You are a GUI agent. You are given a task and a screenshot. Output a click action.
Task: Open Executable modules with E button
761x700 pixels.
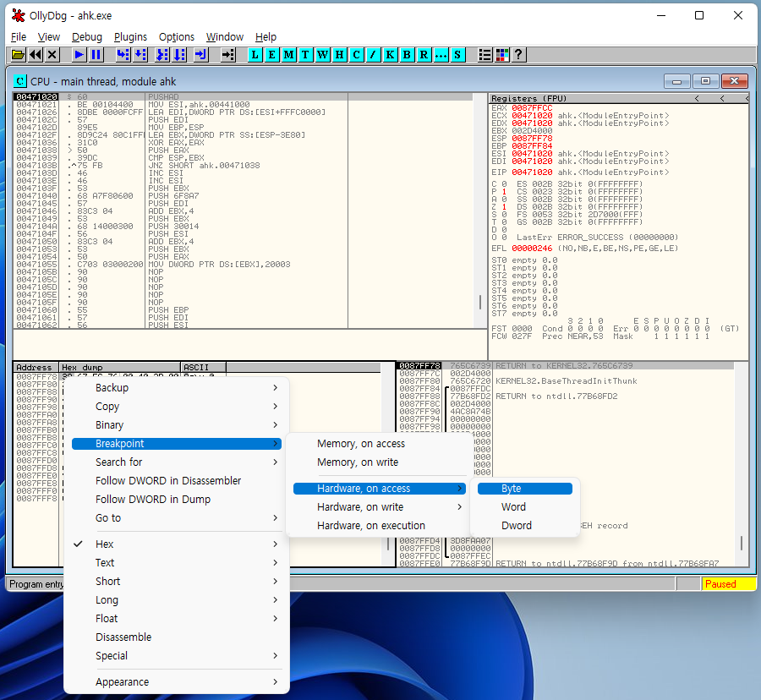[x=271, y=55]
